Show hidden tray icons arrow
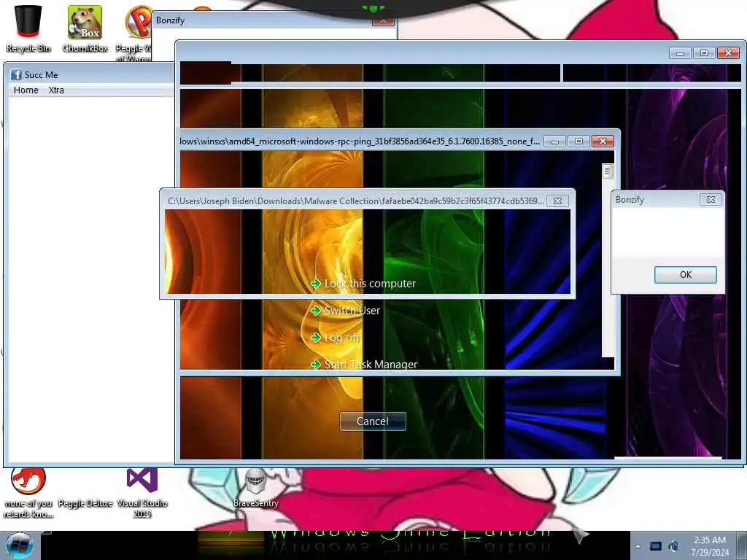Viewport: 747px width, 560px height. (638, 546)
